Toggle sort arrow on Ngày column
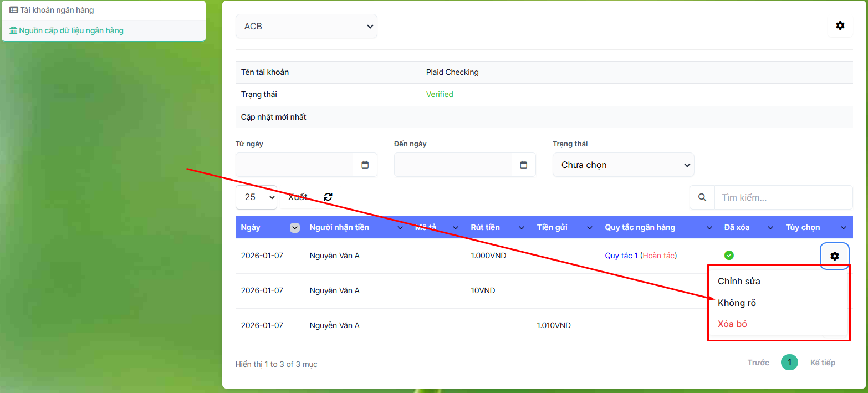868x393 pixels. (295, 227)
